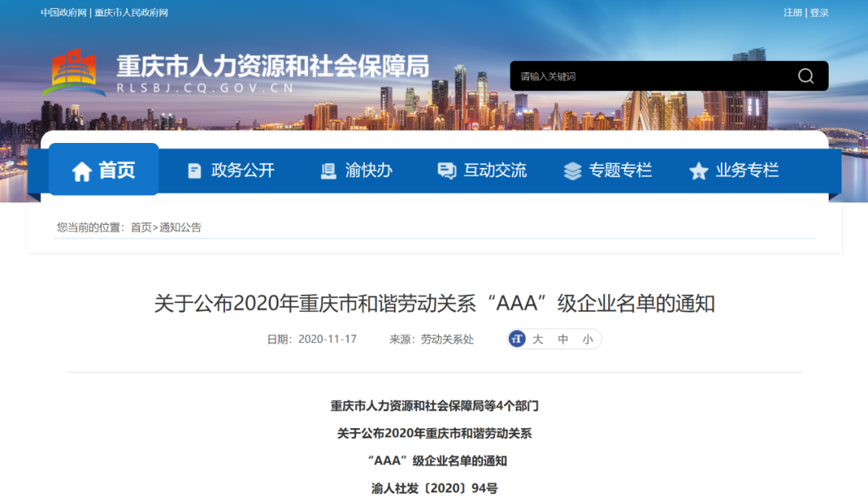Click the search magnifier icon
This screenshot has width=868, height=502.
pyautogui.click(x=805, y=76)
